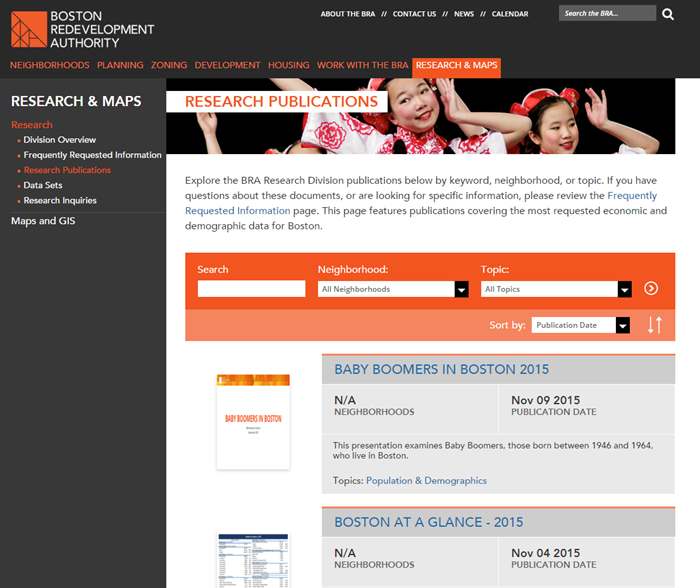Open the Housing navigation section
The width and height of the screenshot is (700, 588).
(x=288, y=66)
